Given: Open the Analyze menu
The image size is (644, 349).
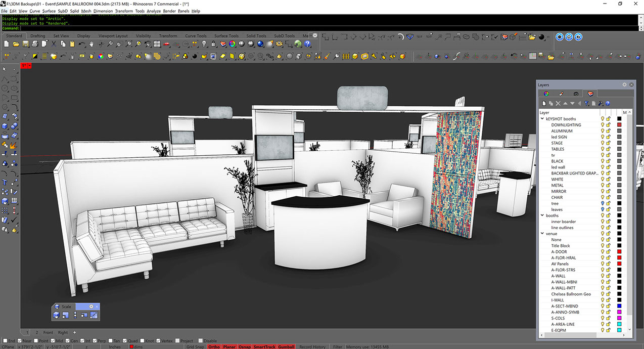Looking at the screenshot, I should pos(153,11).
